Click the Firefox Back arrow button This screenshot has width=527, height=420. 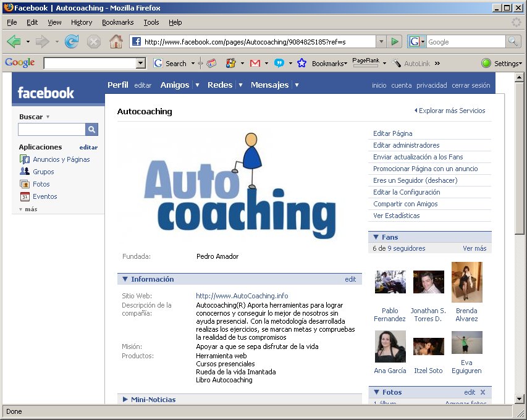tap(14, 41)
